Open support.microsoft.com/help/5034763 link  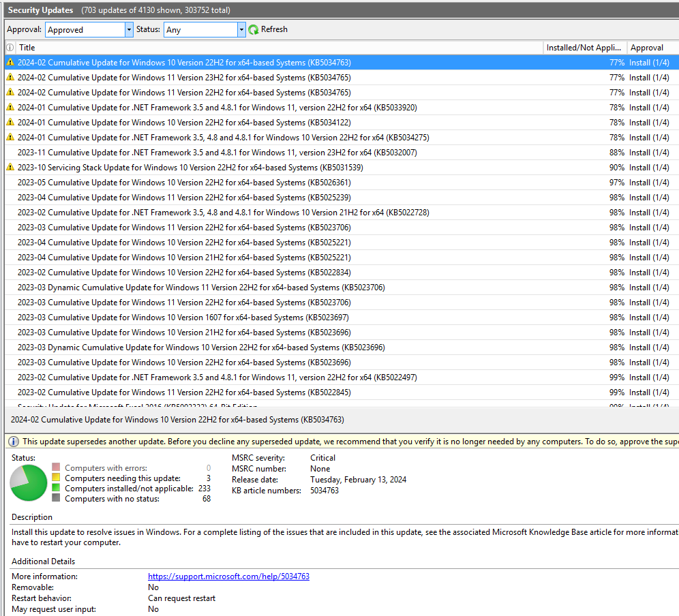(228, 576)
